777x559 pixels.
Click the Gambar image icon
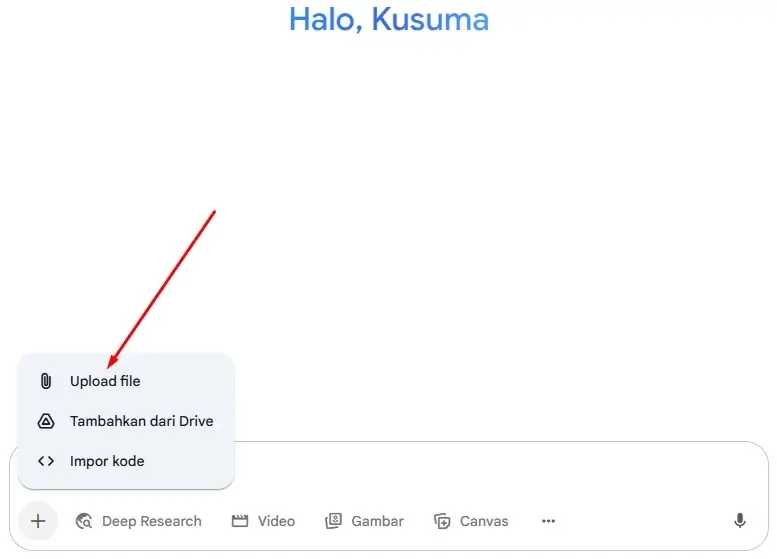333,521
